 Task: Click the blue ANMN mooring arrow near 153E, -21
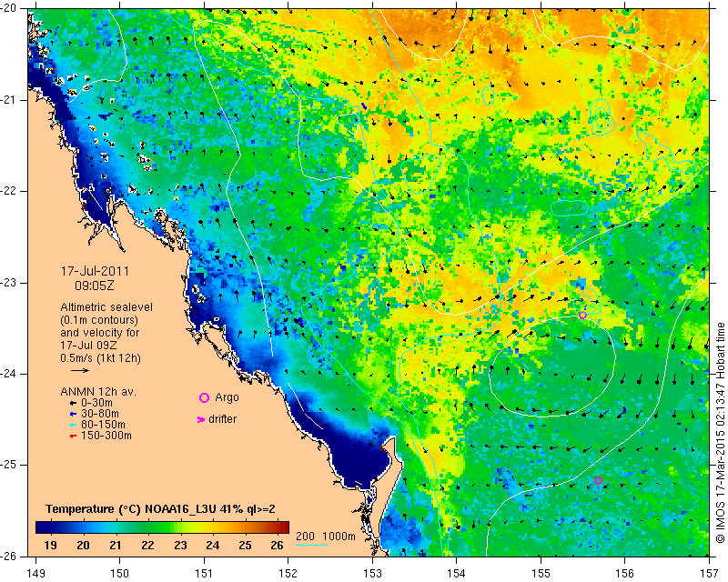pos(365,106)
